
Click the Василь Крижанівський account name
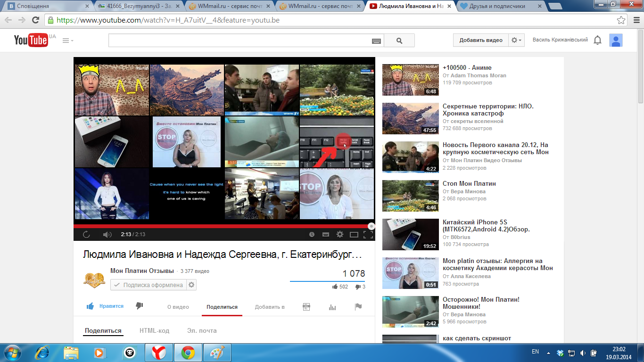(x=560, y=40)
